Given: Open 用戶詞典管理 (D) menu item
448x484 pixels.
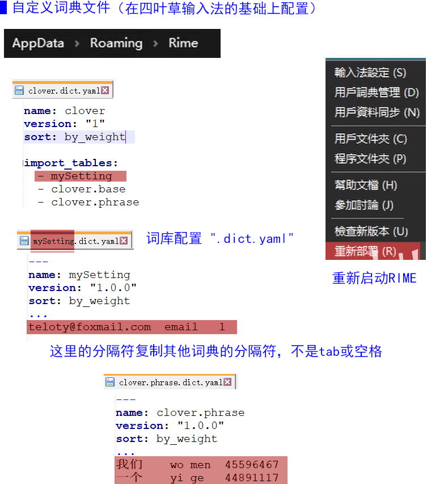Looking at the screenshot, I should (x=377, y=92).
